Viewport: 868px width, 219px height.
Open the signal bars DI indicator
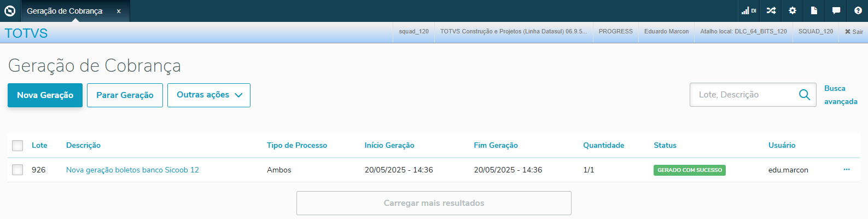(x=749, y=10)
